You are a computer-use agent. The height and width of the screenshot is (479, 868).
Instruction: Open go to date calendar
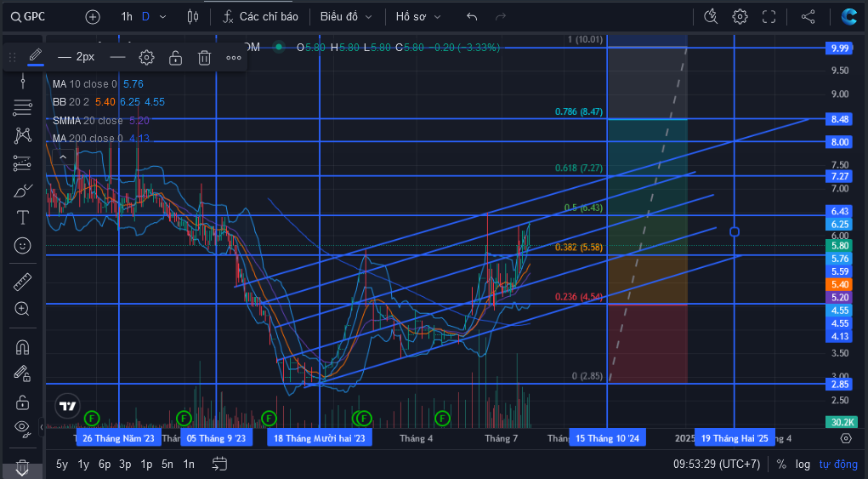click(x=220, y=464)
